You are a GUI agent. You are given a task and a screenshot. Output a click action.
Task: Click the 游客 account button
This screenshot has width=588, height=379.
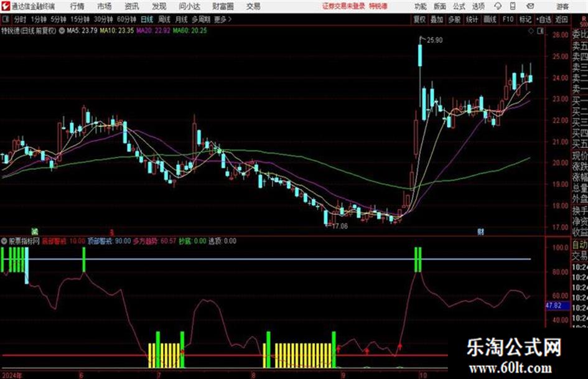point(562,6)
